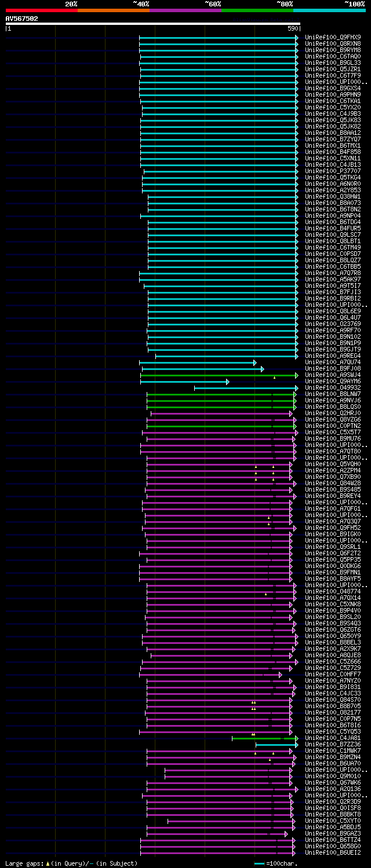Viewport: 371px width, 868px height.
Task: Select the UniRef100_B9I831 label
Action: (x=333, y=687)
